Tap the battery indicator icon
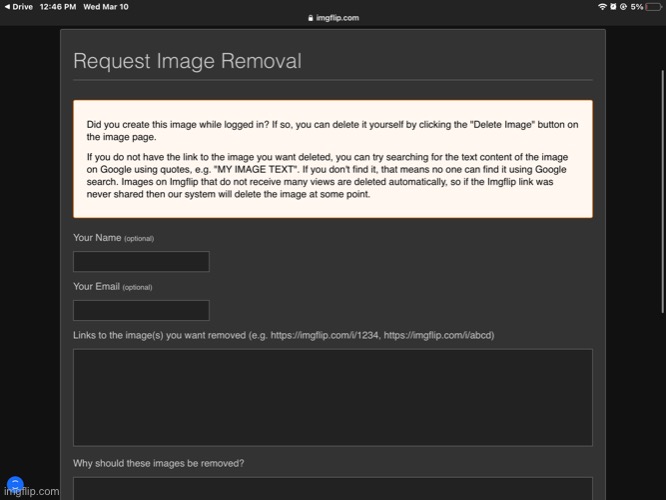666x500 pixels. pos(653,7)
